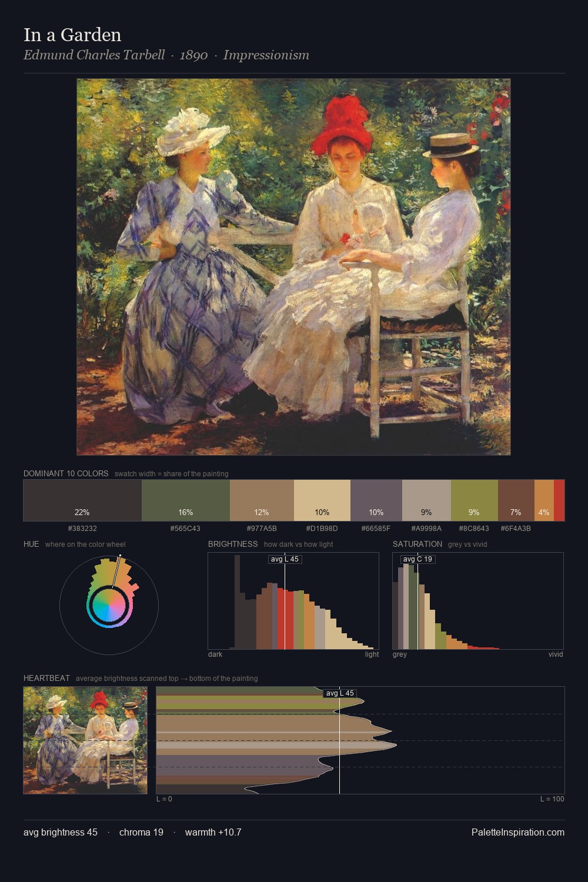Click the small painting thumbnail in Heartbeat
588x882 pixels.
pos(85,740)
